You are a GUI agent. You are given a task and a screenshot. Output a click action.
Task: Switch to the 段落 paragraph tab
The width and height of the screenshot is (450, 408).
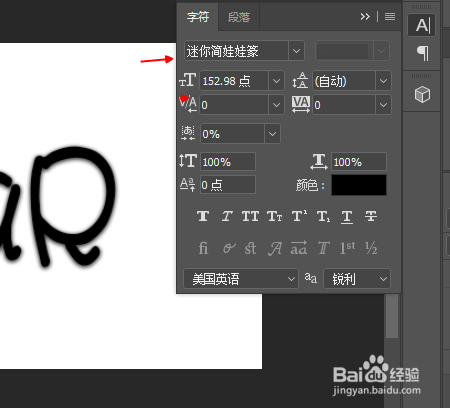point(239,17)
